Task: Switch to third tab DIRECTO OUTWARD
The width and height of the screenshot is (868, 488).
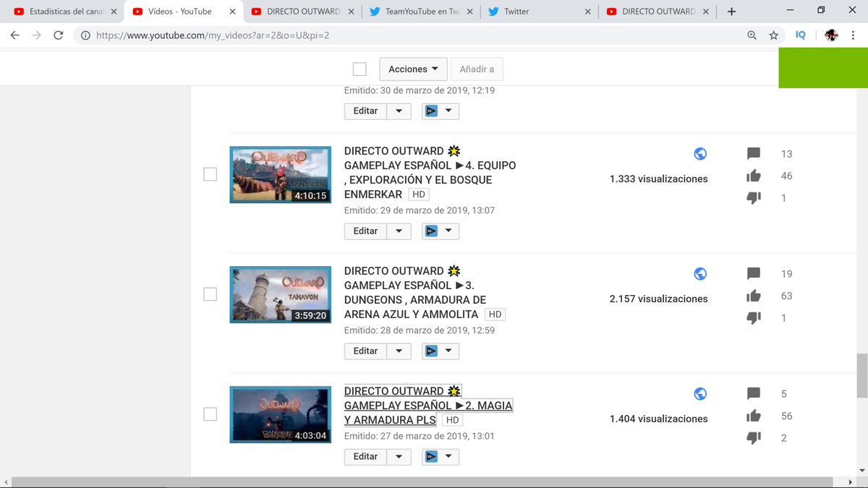Action: click(x=303, y=12)
